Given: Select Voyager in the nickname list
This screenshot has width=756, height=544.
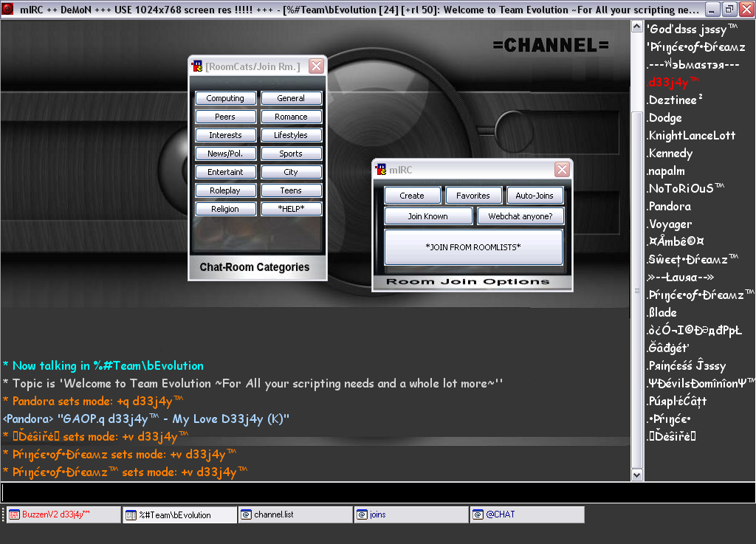Looking at the screenshot, I should [670, 224].
